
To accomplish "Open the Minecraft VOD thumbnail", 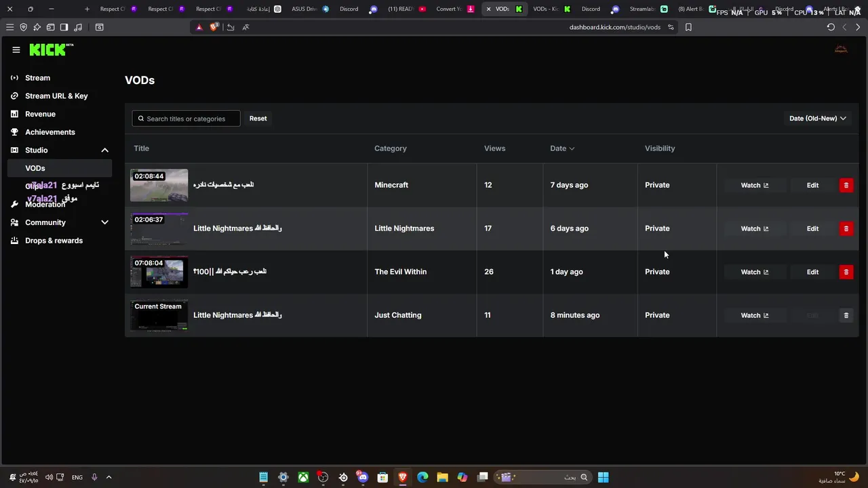I will tap(159, 185).
